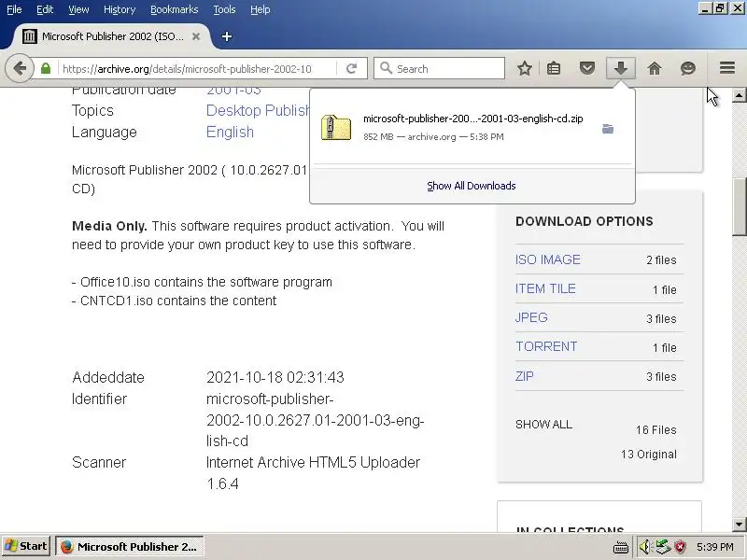The height and width of the screenshot is (560, 747).
Task: Click the speaker volume tray icon
Action: point(644,547)
